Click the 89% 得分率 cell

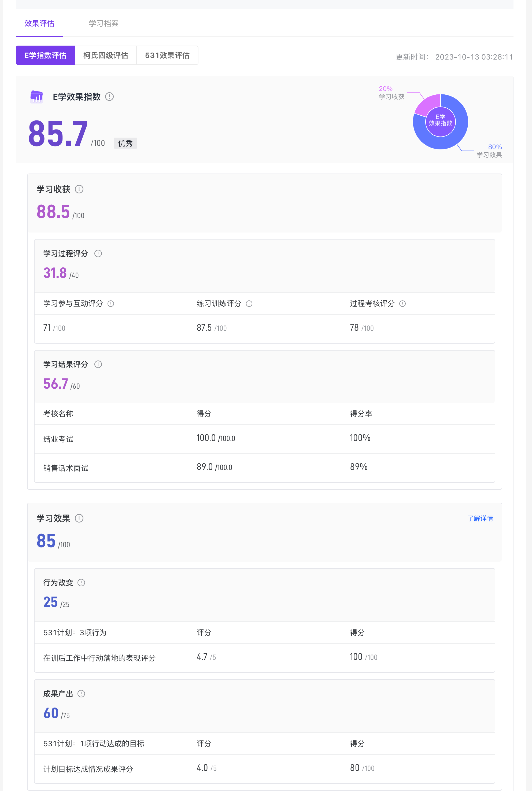pyautogui.click(x=359, y=467)
